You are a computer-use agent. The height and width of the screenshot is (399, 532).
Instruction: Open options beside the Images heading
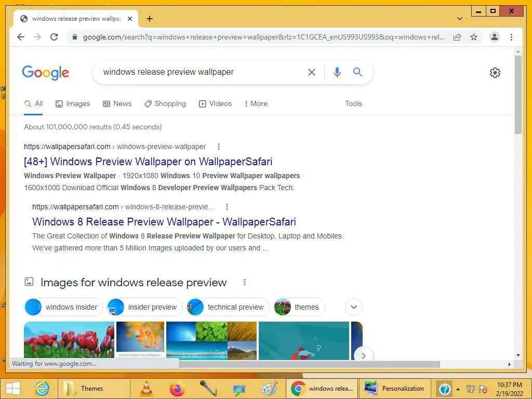244,282
